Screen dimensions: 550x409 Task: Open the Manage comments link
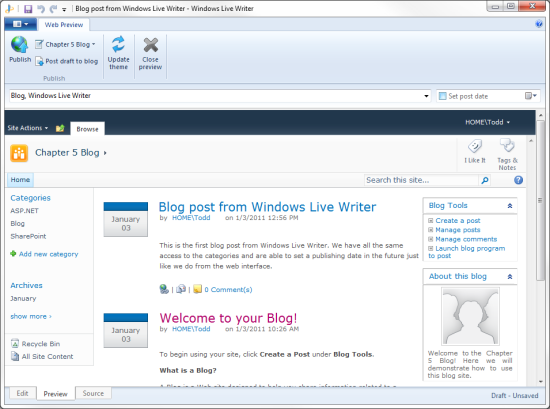(x=466, y=239)
